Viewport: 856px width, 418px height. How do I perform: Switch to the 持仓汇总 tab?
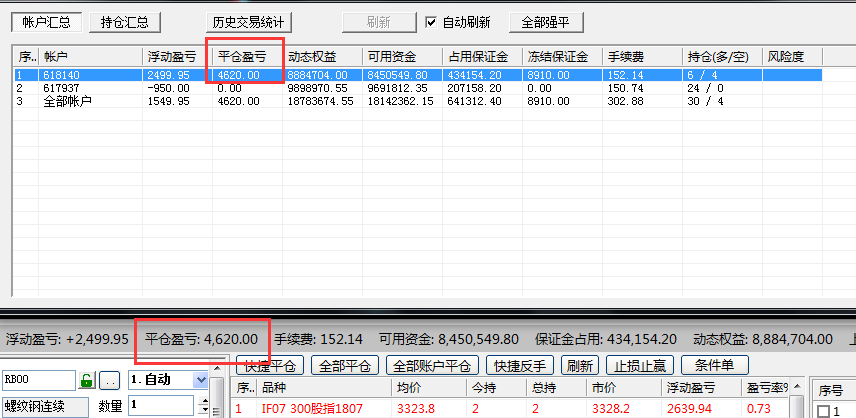pyautogui.click(x=125, y=22)
